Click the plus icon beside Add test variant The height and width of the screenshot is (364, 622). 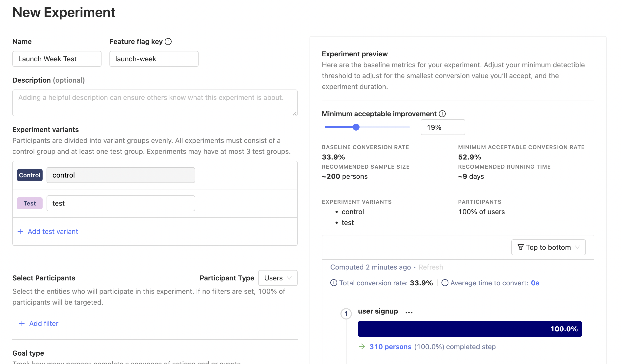click(20, 231)
